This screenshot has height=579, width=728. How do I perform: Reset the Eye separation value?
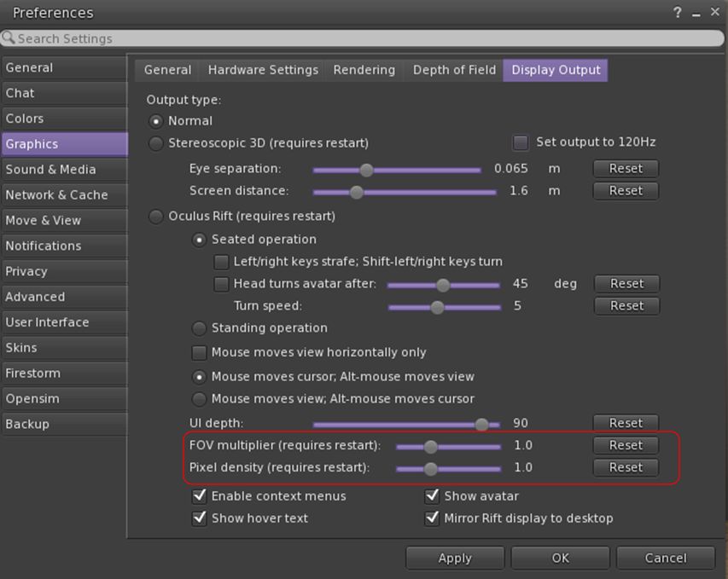(626, 169)
